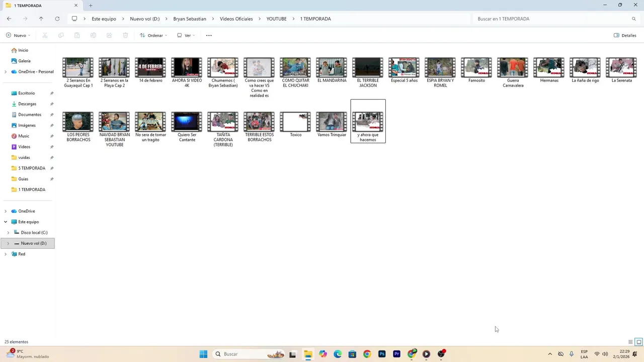Add a new tab with plus button
Viewport: 644px width, 362px height.
click(91, 6)
